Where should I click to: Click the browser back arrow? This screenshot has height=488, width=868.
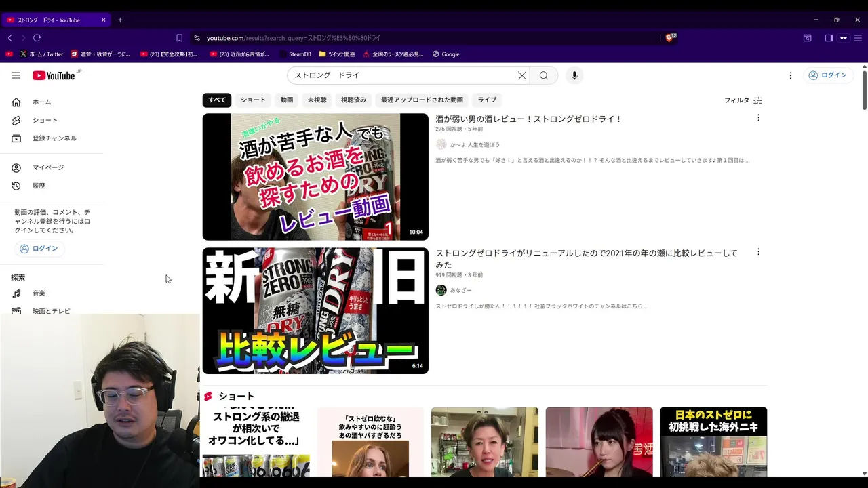click(9, 38)
